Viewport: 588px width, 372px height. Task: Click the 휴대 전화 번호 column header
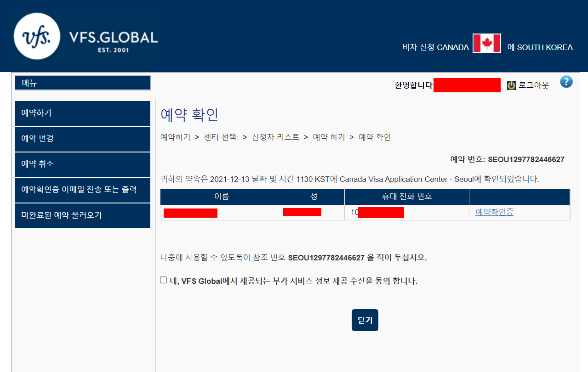tap(407, 197)
